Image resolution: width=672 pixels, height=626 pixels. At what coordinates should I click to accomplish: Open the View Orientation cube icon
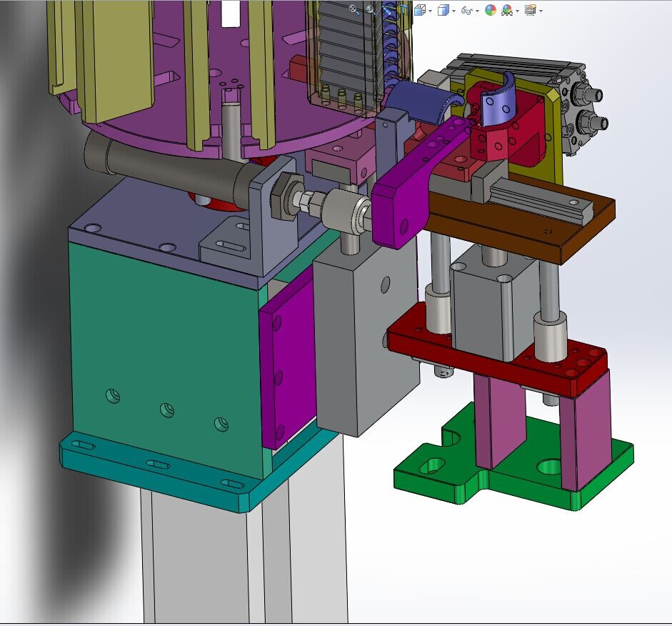420,10
